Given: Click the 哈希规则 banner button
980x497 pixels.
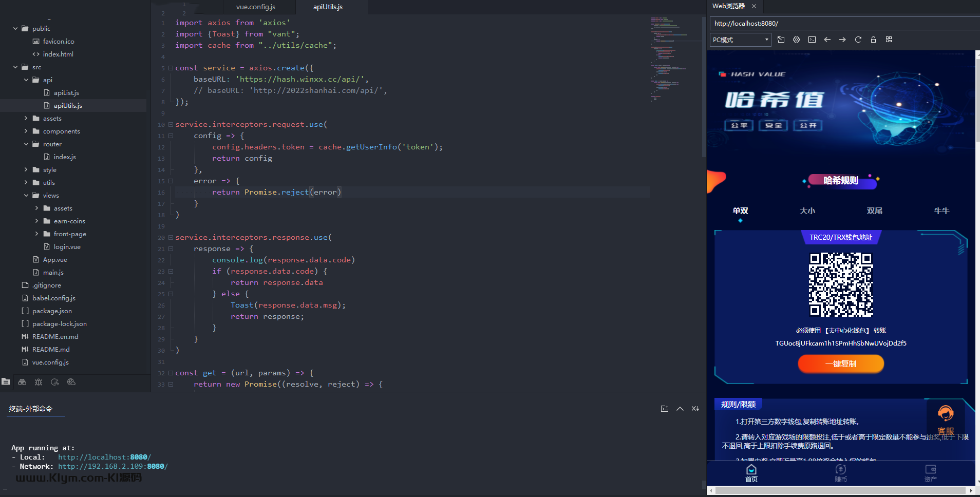Looking at the screenshot, I should (841, 180).
